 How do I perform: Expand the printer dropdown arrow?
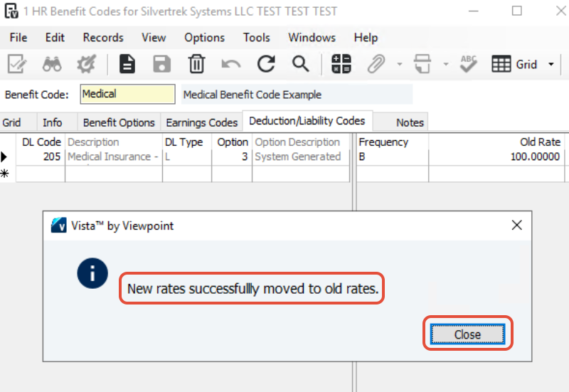click(446, 64)
